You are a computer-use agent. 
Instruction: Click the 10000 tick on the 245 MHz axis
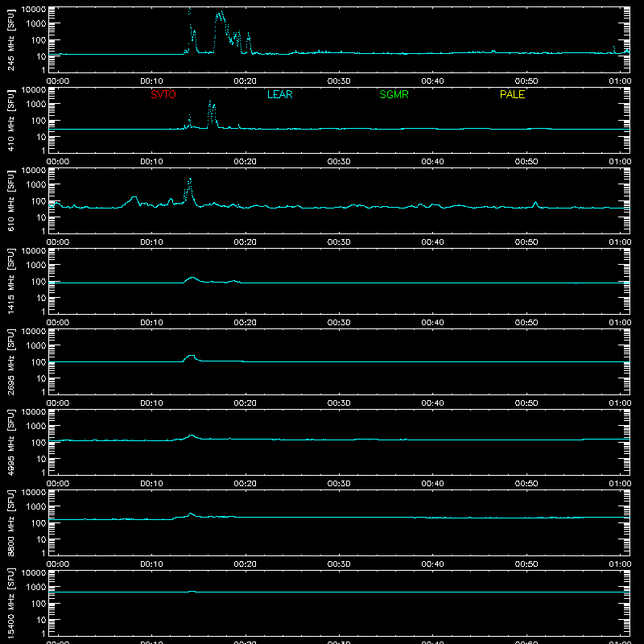point(34,10)
